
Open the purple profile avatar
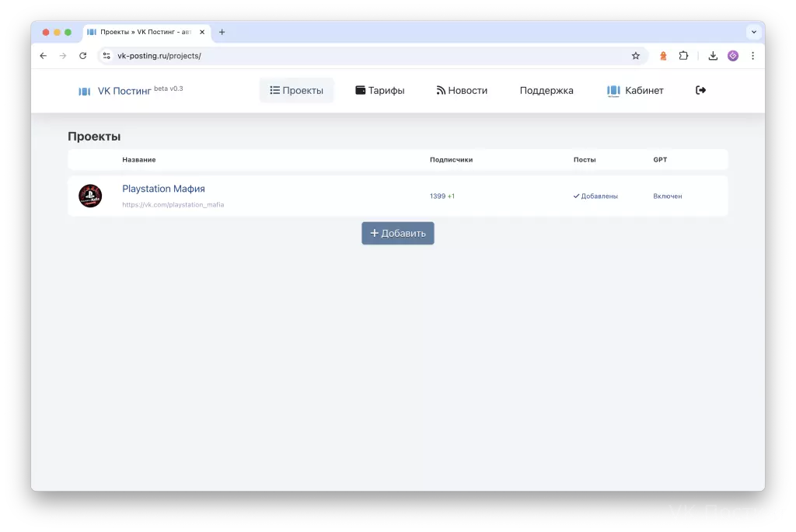pos(732,56)
